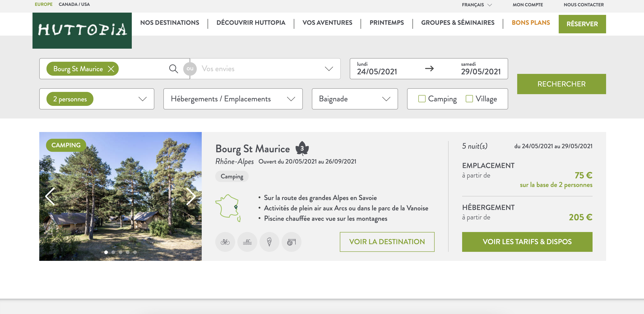
Task: Open the 2 personnes dropdown
Action: point(97,99)
